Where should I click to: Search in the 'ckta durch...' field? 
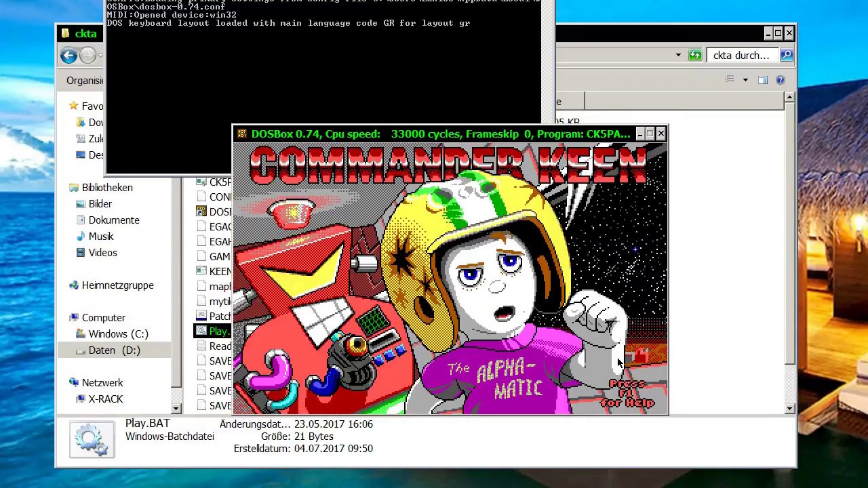tap(743, 56)
